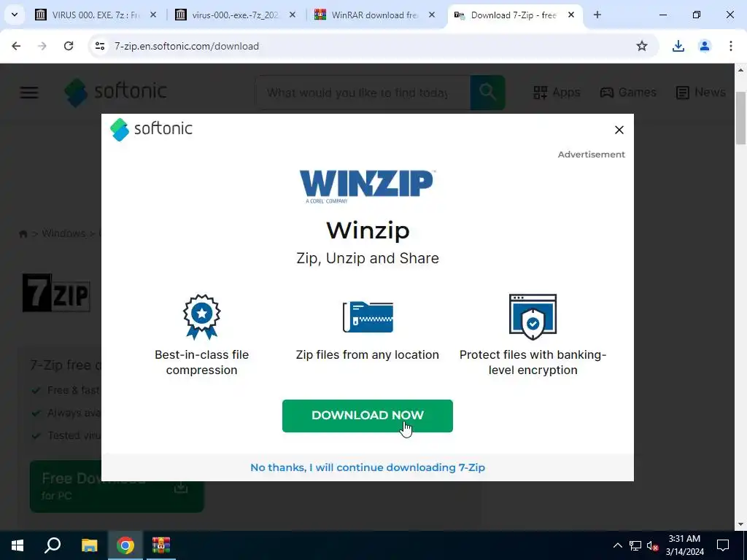The image size is (747, 560).
Task: Click the Chrome taskbar icon
Action: pos(125,545)
